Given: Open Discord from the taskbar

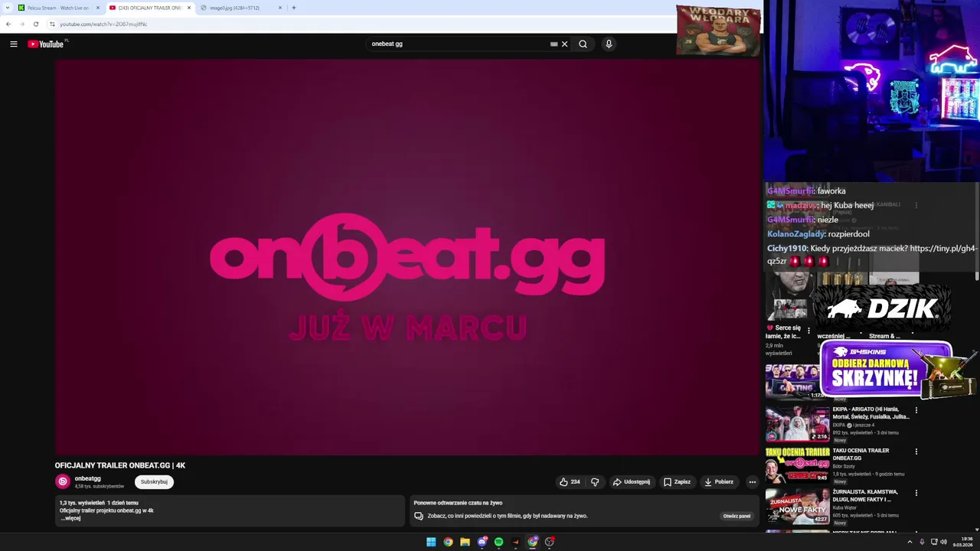Looking at the screenshot, I should point(482,542).
